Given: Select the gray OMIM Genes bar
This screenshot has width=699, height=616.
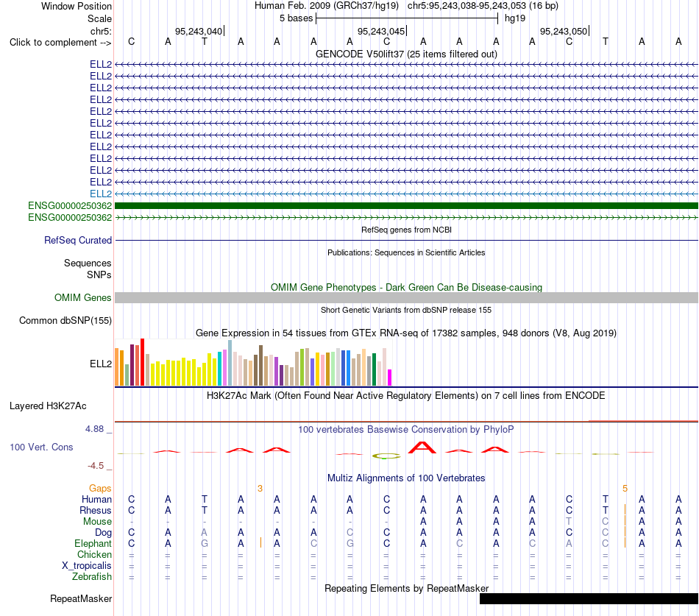Looking at the screenshot, I should point(406,297).
